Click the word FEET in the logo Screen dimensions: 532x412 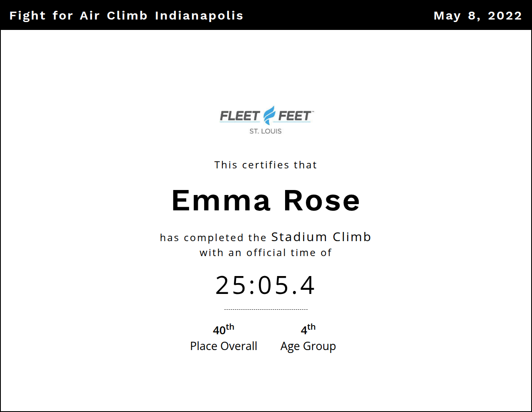click(295, 116)
